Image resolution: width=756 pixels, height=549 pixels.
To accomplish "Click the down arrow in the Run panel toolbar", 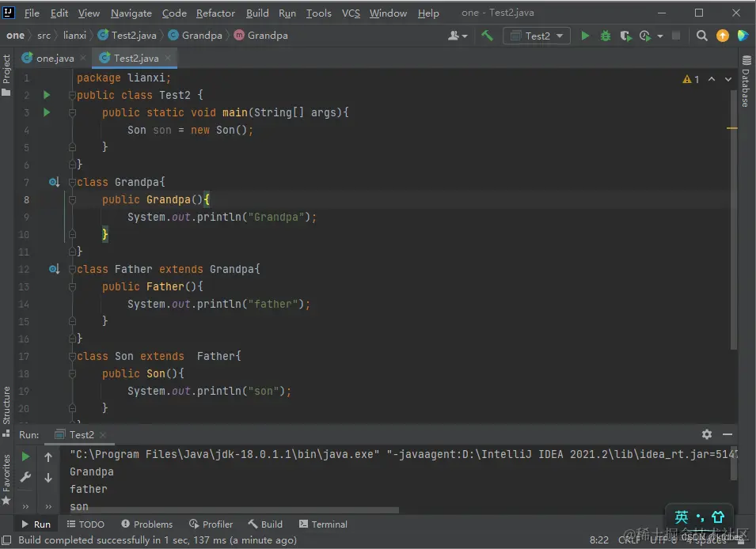I will [x=48, y=478].
